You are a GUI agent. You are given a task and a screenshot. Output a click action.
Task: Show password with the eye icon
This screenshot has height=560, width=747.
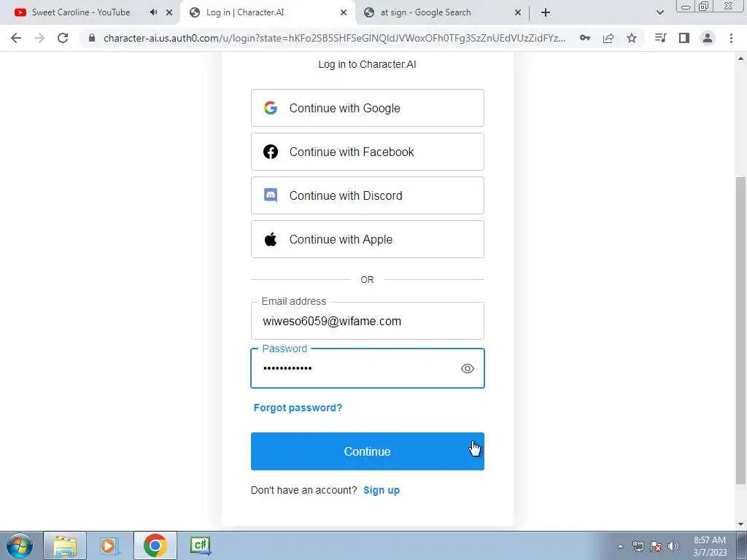(468, 368)
